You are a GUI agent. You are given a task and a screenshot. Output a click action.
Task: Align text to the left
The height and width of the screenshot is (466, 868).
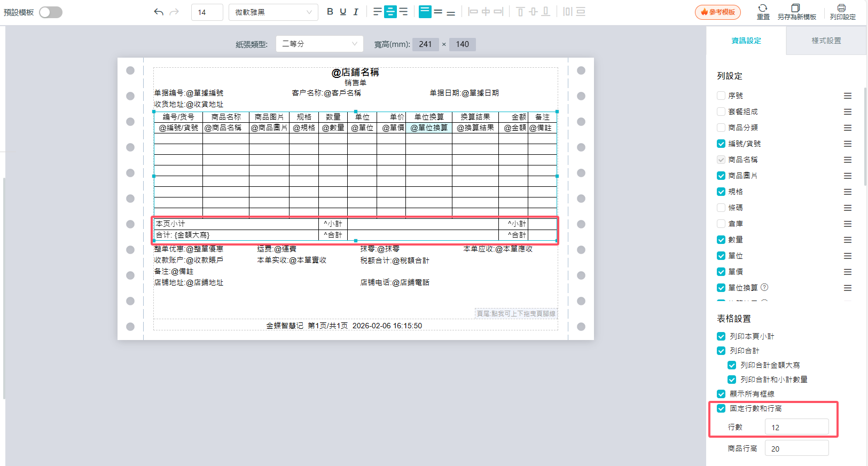[x=378, y=12]
